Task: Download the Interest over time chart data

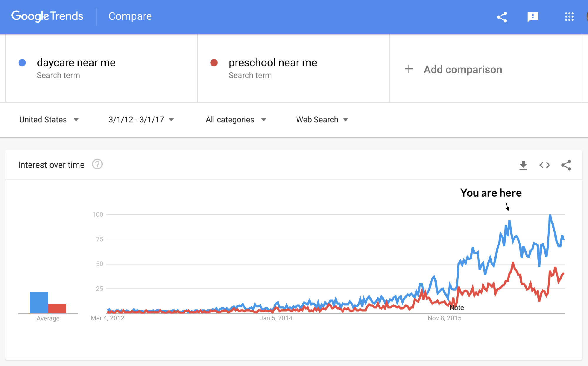Action: click(523, 165)
